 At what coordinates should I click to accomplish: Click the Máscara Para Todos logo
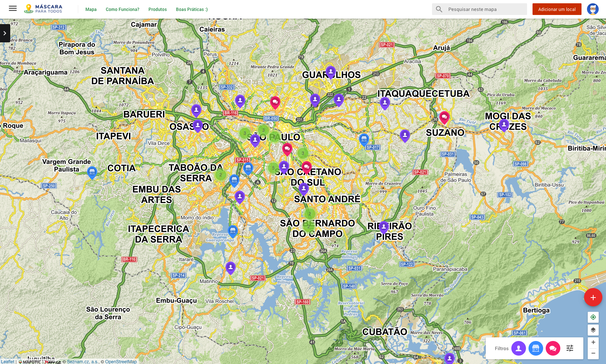coord(43,9)
